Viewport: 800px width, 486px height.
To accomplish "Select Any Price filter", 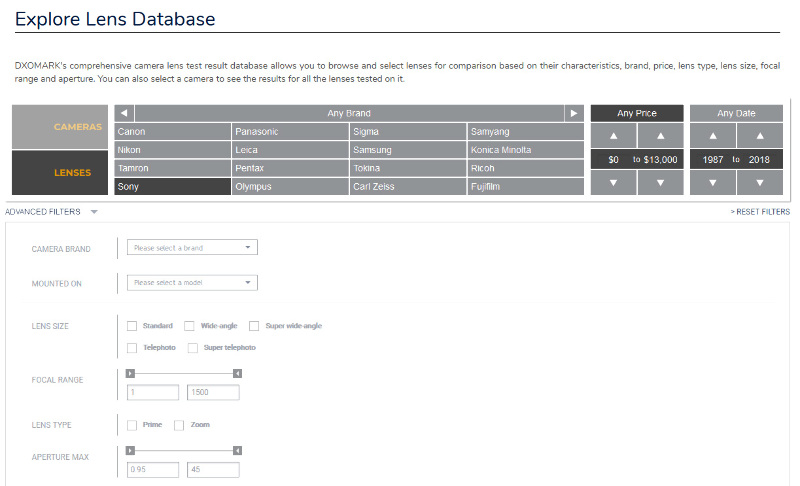I will click(637, 113).
